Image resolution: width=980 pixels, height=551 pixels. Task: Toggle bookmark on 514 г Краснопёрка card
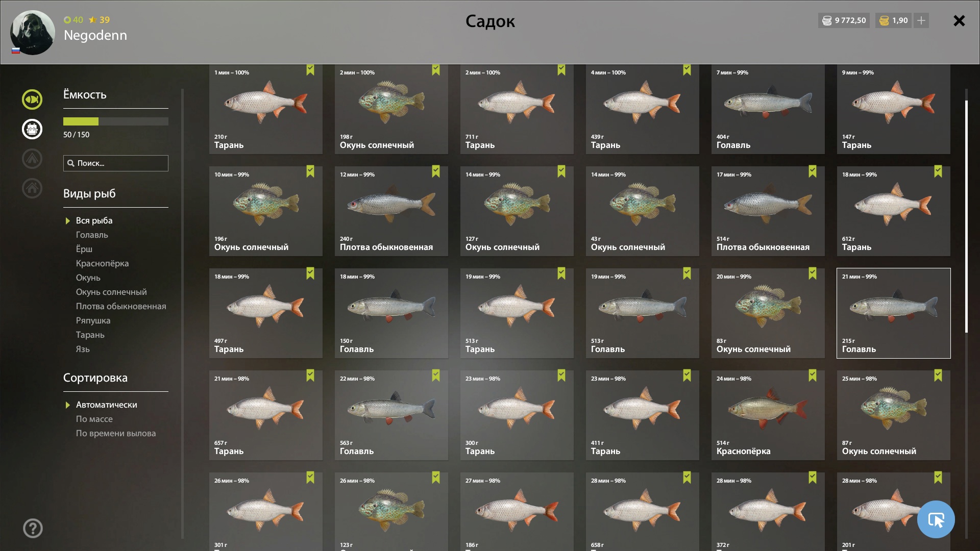pyautogui.click(x=813, y=376)
